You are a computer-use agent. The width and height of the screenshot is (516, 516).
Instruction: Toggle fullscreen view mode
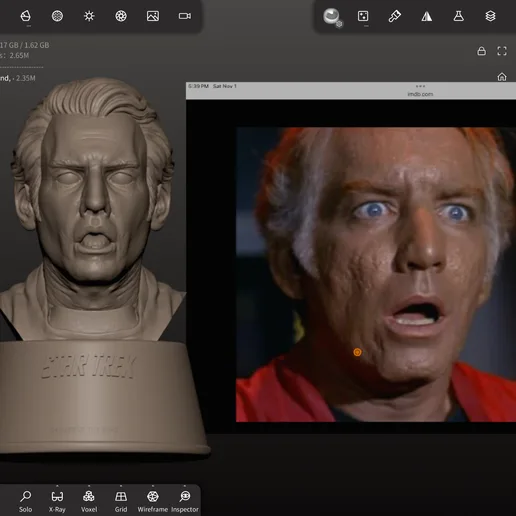(502, 51)
